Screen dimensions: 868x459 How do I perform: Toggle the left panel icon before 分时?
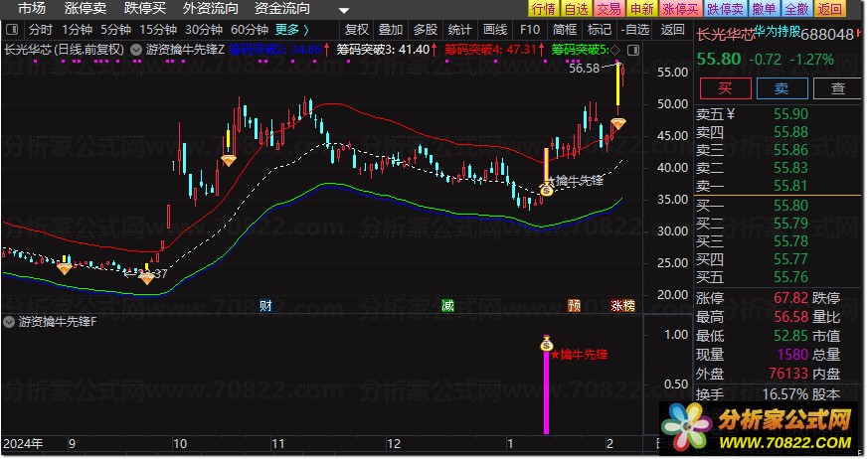12,30
